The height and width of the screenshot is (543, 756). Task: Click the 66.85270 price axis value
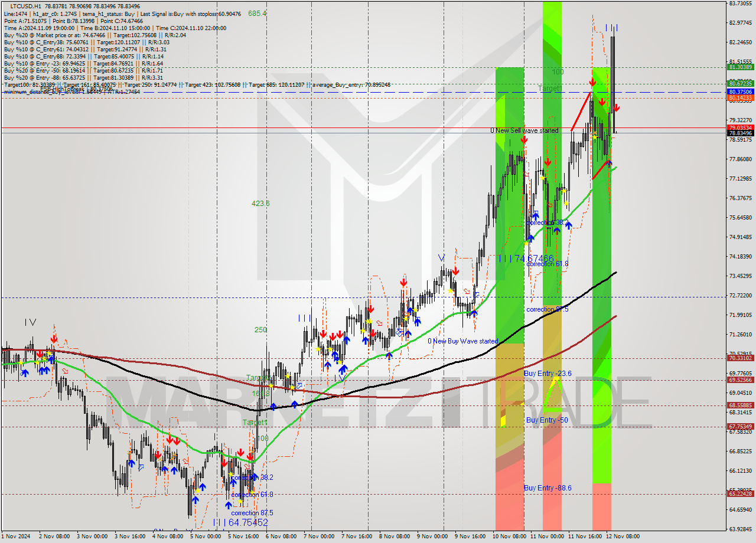click(x=740, y=451)
